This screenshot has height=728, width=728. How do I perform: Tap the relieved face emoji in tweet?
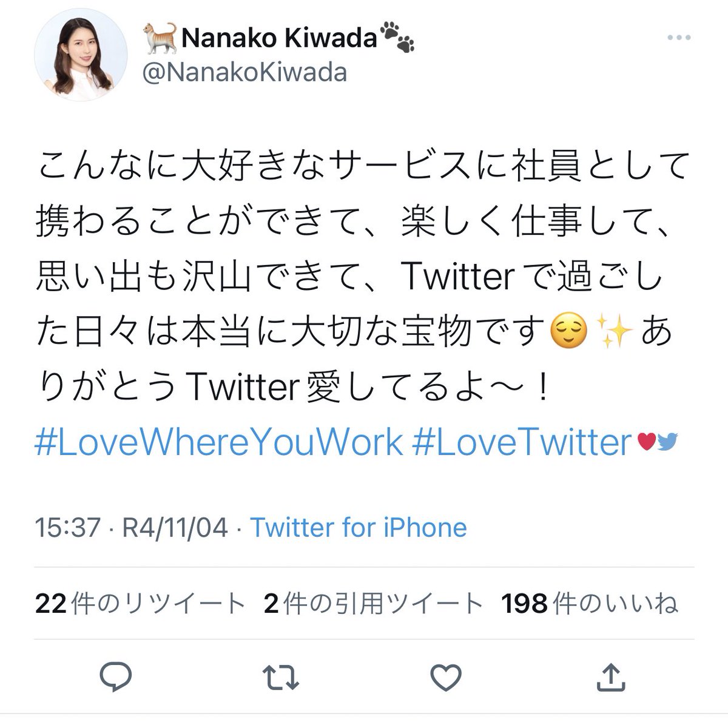(569, 334)
